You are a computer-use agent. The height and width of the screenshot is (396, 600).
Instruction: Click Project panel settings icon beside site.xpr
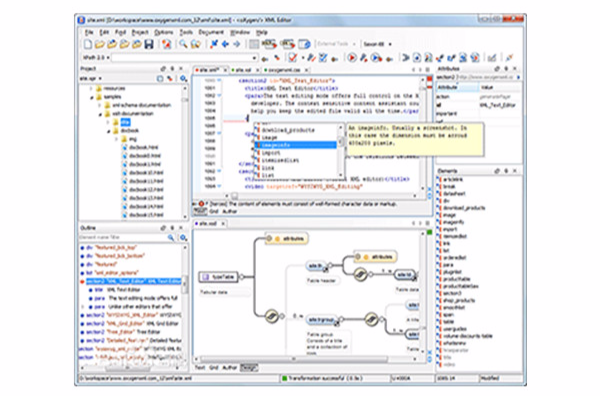pyautogui.click(x=184, y=78)
